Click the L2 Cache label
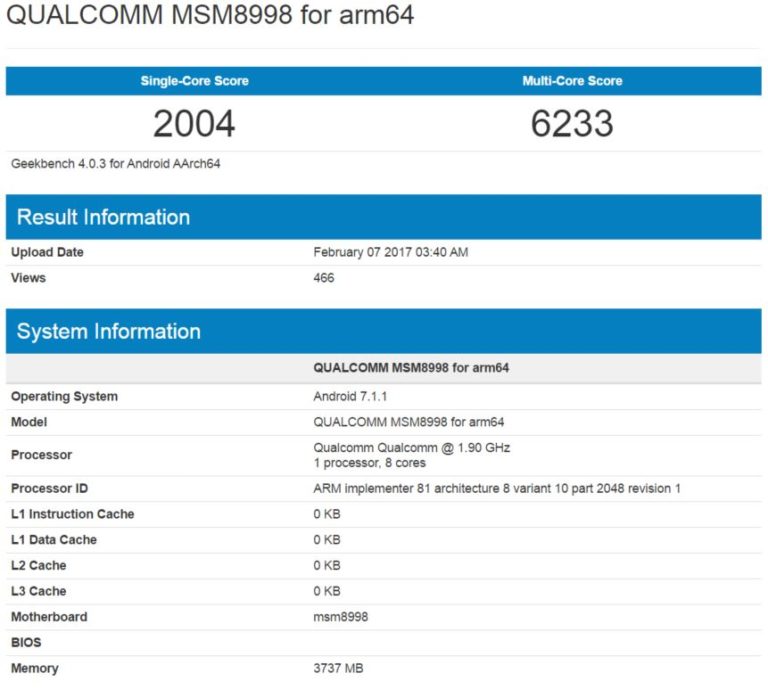Image resolution: width=768 pixels, height=698 pixels. (x=39, y=565)
